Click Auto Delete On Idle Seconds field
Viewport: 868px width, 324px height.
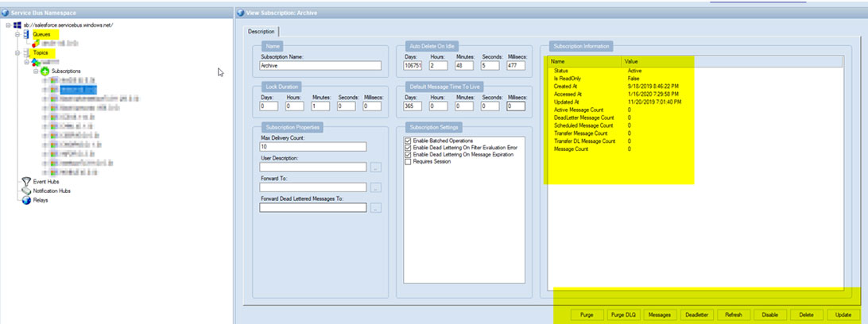tap(490, 66)
